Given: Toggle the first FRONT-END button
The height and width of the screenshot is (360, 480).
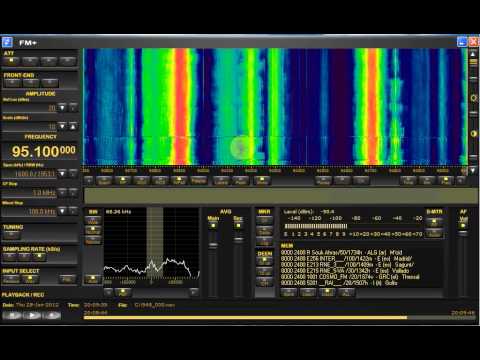Looking at the screenshot, I should tap(12, 83).
